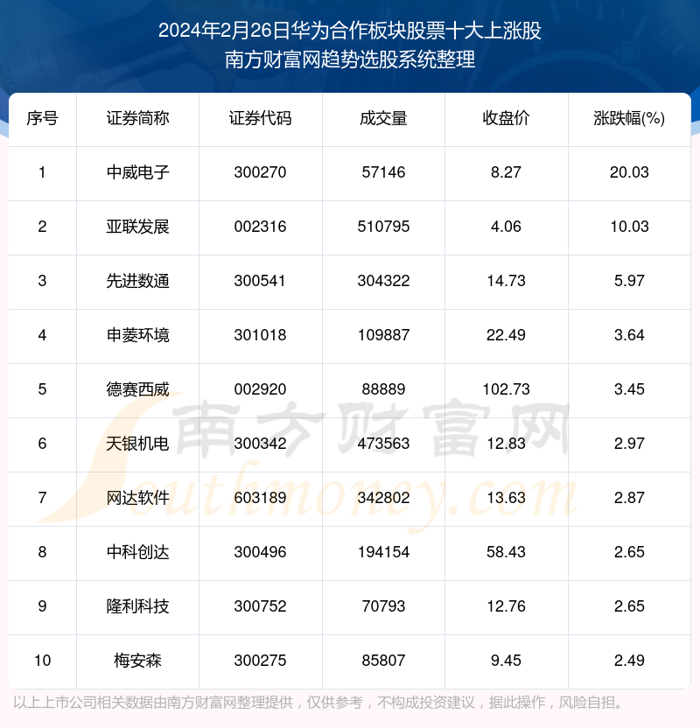The image size is (700, 728).
Task: Click closing price 58.43
Action: (x=506, y=552)
